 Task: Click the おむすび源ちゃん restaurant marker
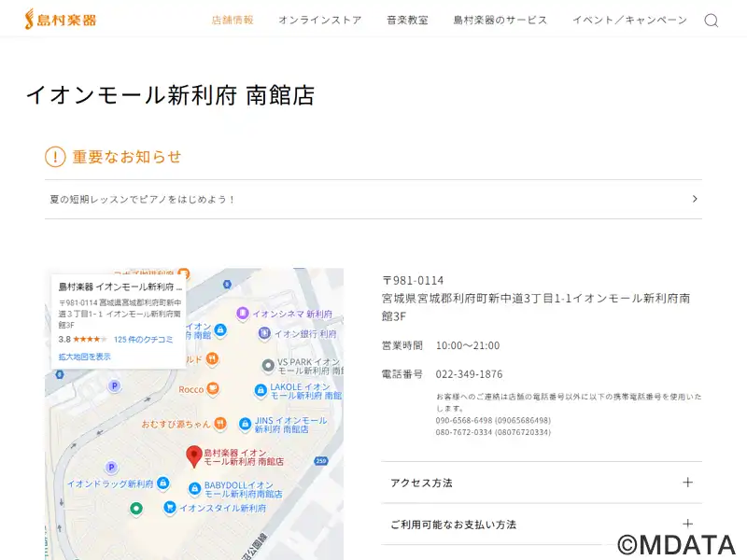click(x=219, y=424)
